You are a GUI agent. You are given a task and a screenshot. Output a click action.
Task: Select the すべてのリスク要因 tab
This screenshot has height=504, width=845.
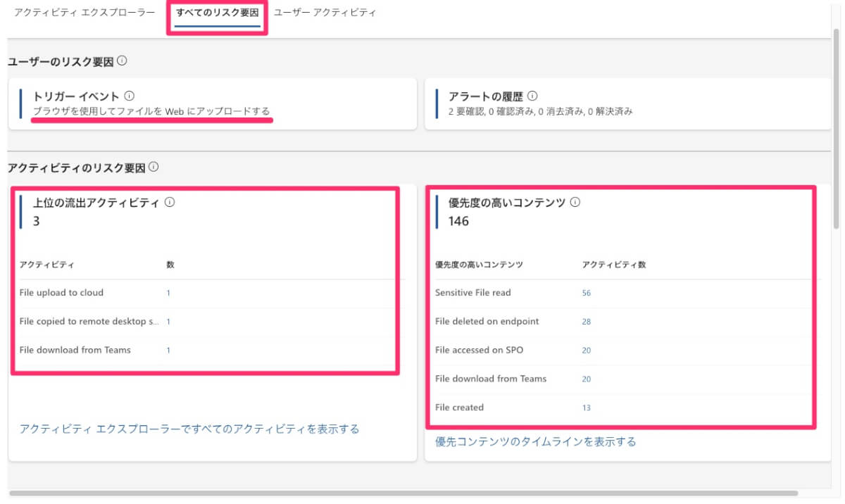point(218,13)
